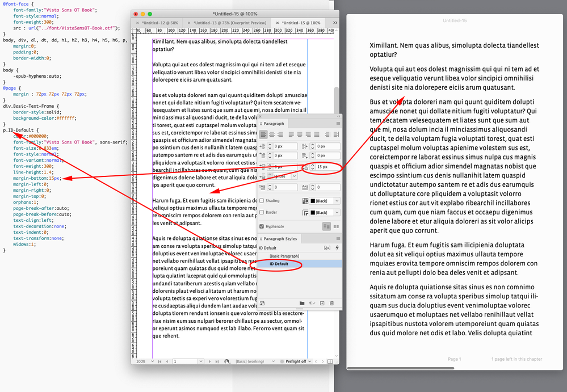
Task: Click Shading color black swatch
Action: pos(313,201)
